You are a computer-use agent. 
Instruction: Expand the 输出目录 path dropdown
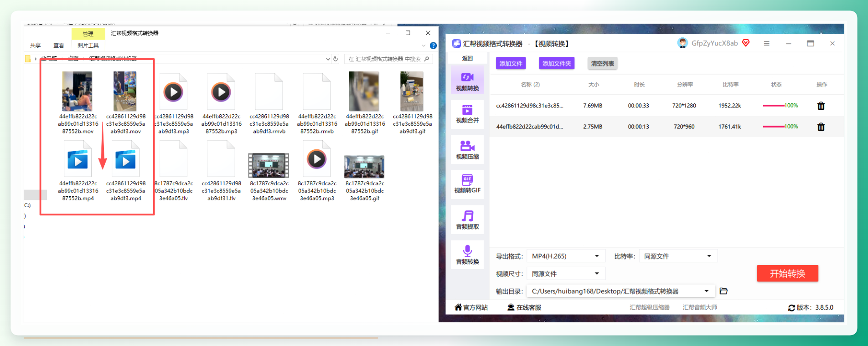(707, 291)
